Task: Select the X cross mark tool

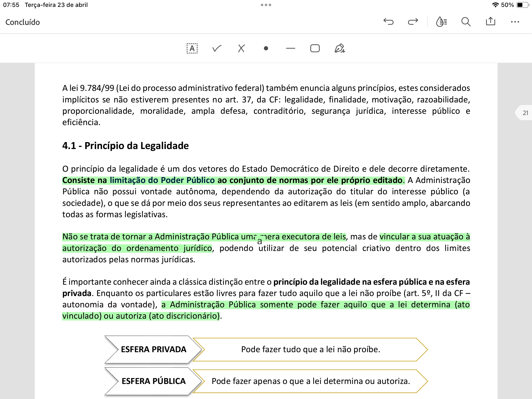Action: tap(241, 49)
